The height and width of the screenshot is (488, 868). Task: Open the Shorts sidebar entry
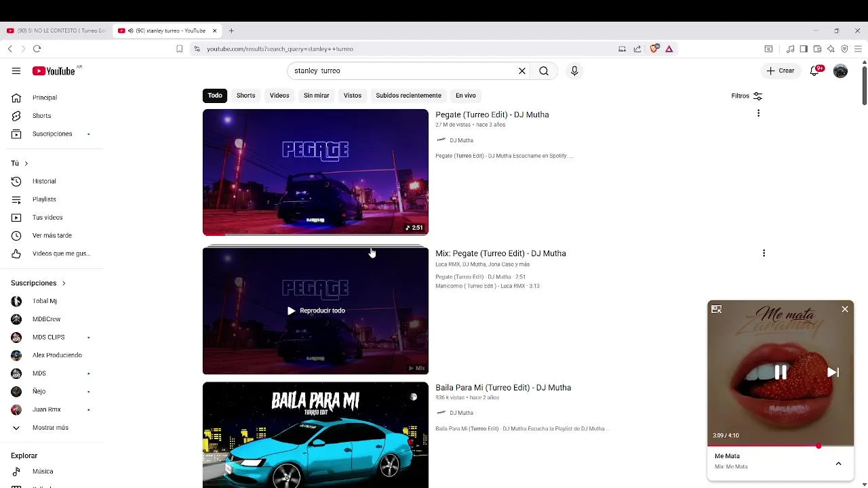click(x=51, y=116)
